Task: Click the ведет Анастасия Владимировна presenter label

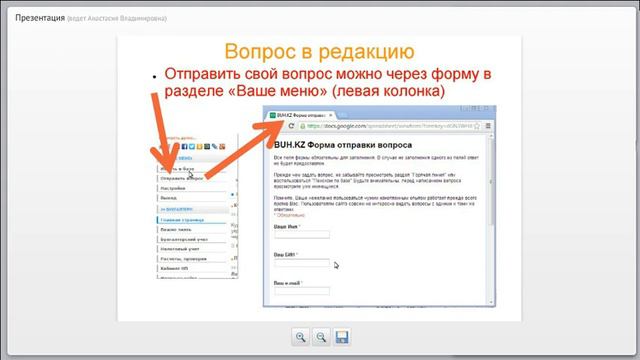Action: [x=117, y=19]
